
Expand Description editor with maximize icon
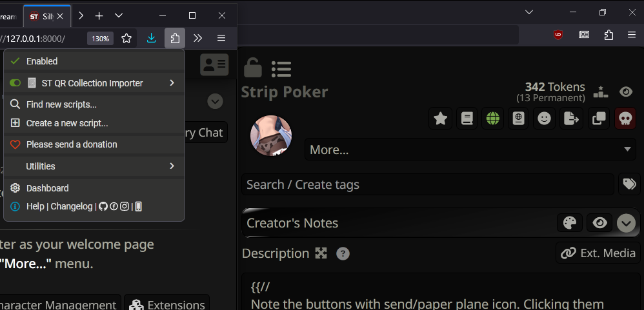321,253
